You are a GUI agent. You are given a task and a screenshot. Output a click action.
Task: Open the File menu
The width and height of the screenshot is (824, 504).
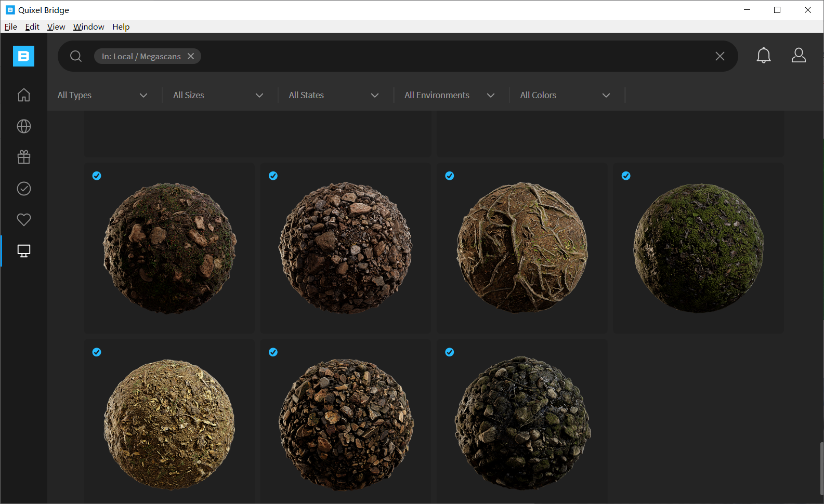(x=11, y=26)
